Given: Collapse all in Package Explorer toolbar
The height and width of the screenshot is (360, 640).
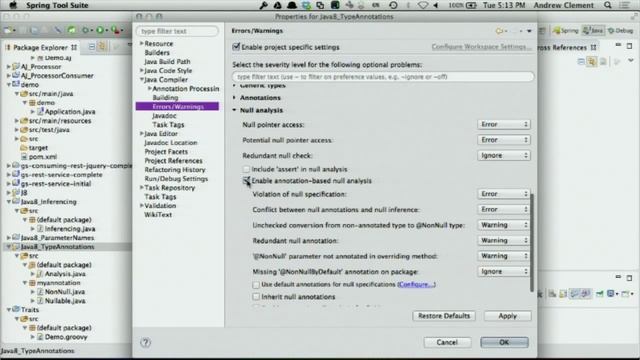Looking at the screenshot, I should click(92, 47).
